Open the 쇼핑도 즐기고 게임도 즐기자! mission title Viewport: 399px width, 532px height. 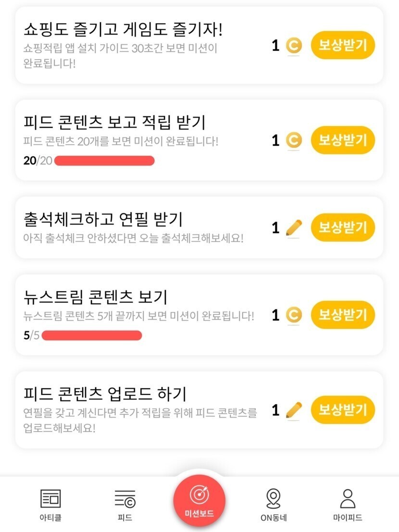point(123,30)
